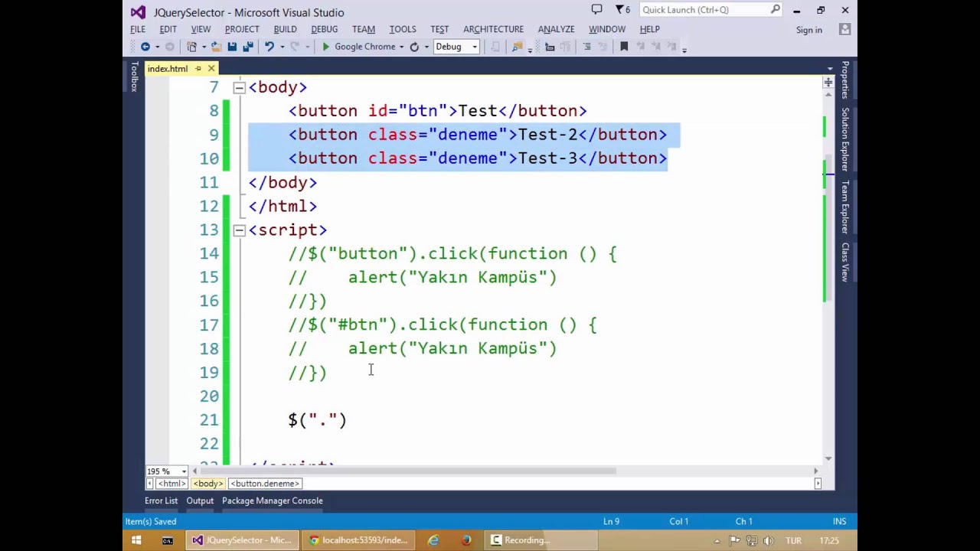The image size is (980, 551).
Task: Open the PROJECT menu
Action: 242,29
